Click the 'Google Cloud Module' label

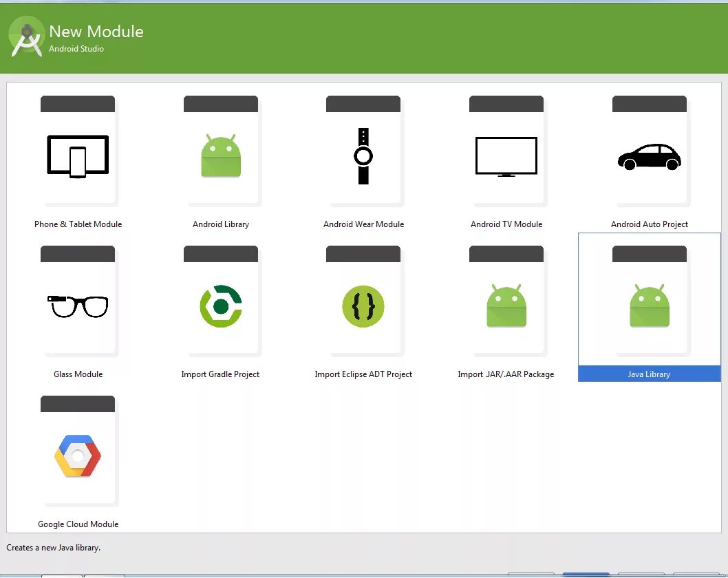pos(78,524)
